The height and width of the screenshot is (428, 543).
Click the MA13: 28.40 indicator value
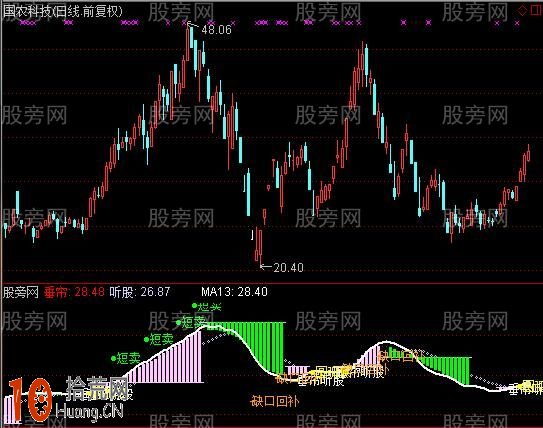(x=234, y=292)
